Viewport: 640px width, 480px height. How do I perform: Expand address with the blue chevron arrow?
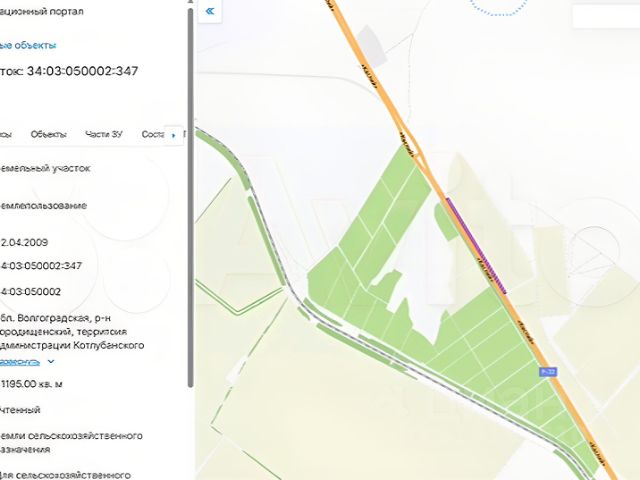(x=51, y=362)
